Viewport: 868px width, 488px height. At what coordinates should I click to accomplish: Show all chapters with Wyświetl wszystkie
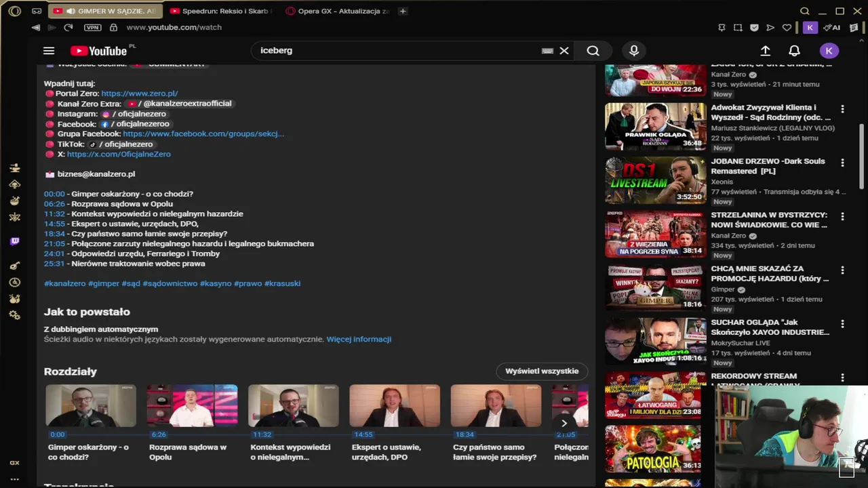coord(542,371)
